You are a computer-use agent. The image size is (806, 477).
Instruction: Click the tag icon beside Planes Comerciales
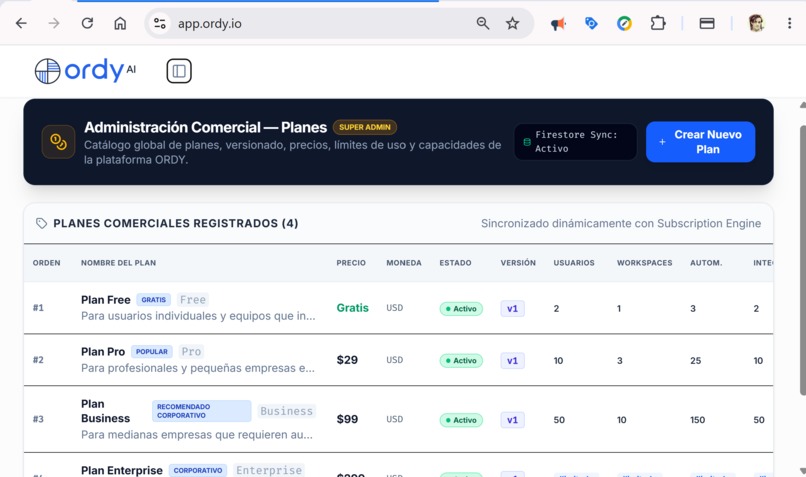pos(41,223)
